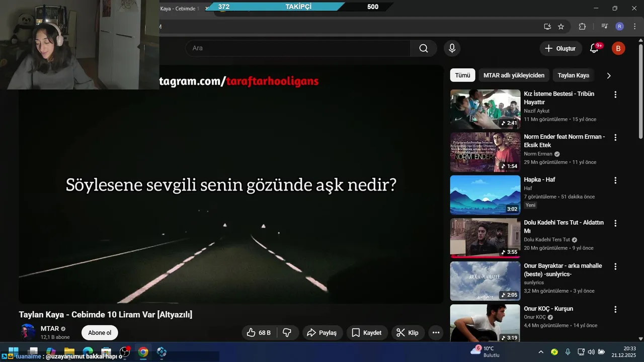Image resolution: width=644 pixels, height=362 pixels.
Task: Open the blue hexagon taskbar app
Action: click(162, 352)
